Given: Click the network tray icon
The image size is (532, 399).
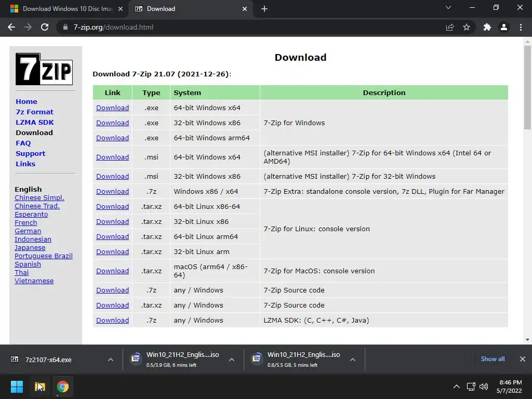Looking at the screenshot, I should coord(471,387).
